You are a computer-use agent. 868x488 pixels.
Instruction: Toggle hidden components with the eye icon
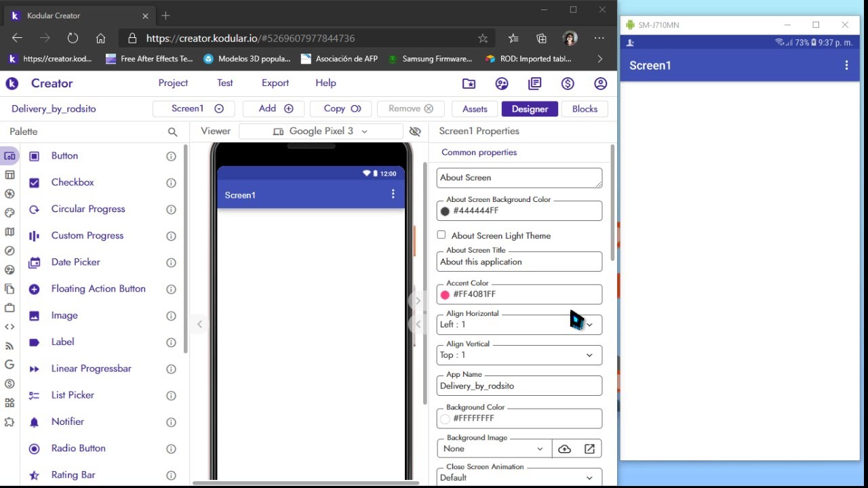click(x=415, y=131)
